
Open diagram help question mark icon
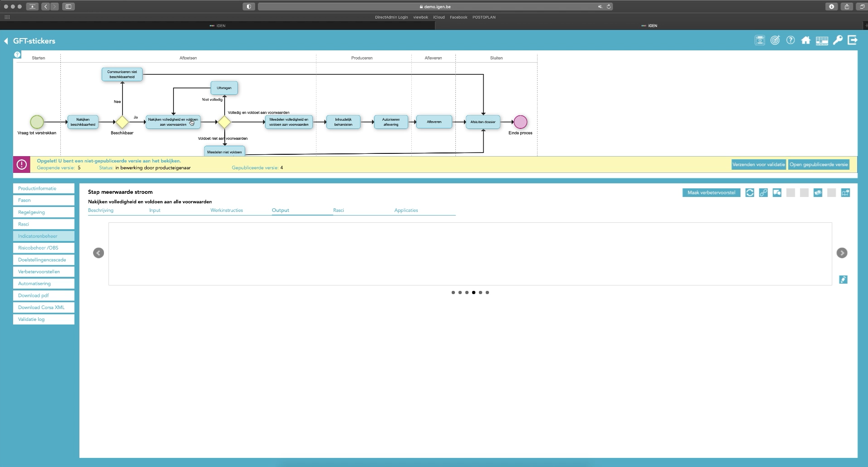point(17,55)
